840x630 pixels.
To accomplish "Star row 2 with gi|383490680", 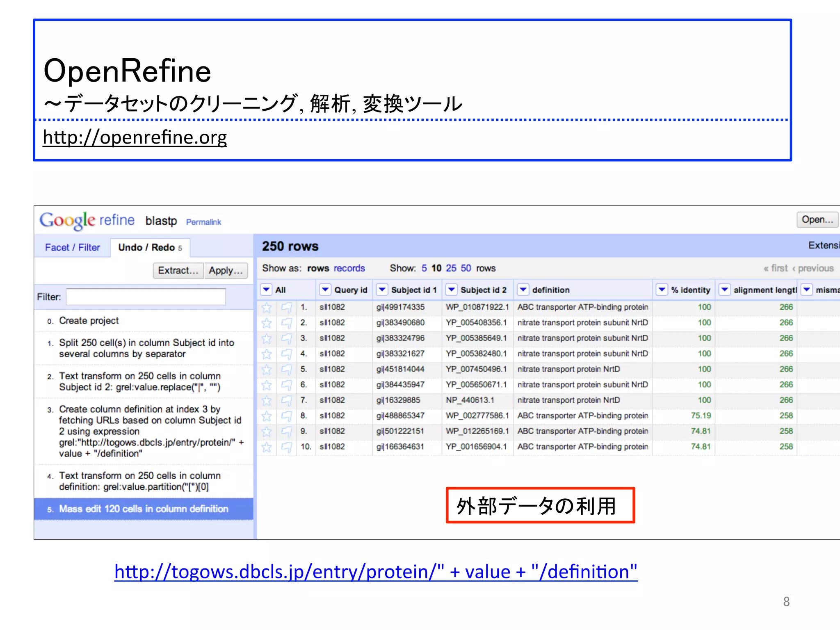I will 267,323.
